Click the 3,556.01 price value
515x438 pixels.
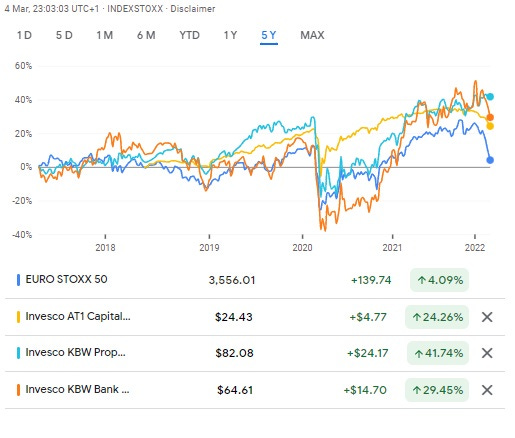pos(232,280)
